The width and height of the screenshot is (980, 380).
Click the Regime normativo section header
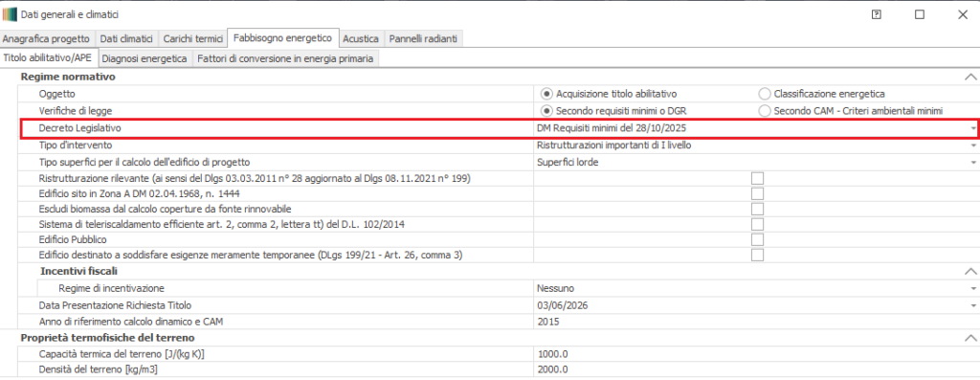tap(69, 77)
